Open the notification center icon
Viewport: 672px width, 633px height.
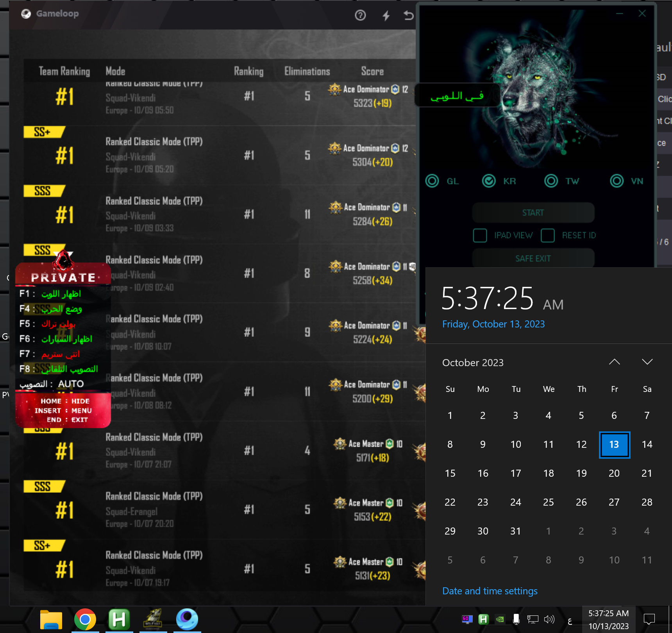click(649, 619)
